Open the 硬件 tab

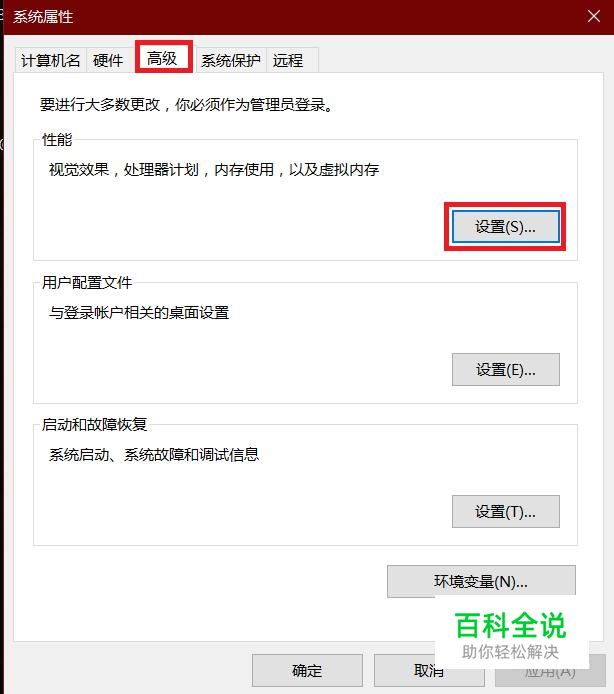tap(108, 60)
